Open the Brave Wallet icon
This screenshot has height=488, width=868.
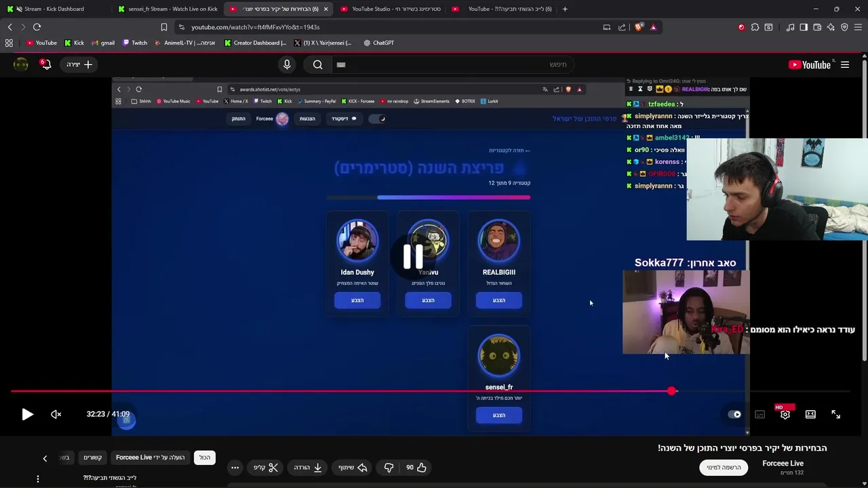pos(817,27)
